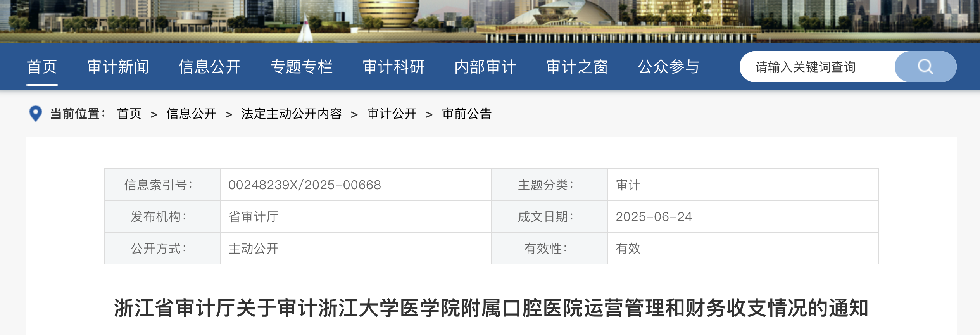Click the 有效 validity value
Screen dimensions: 980x335
[x=628, y=249]
